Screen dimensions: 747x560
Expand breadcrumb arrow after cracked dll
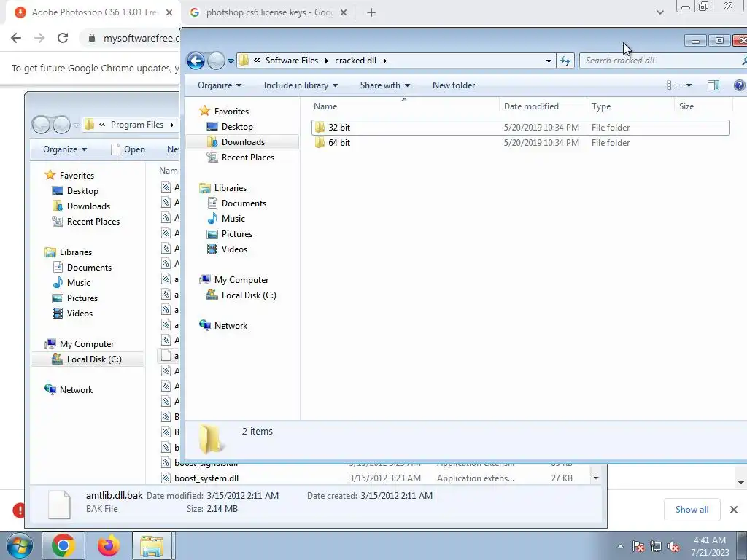(385, 61)
